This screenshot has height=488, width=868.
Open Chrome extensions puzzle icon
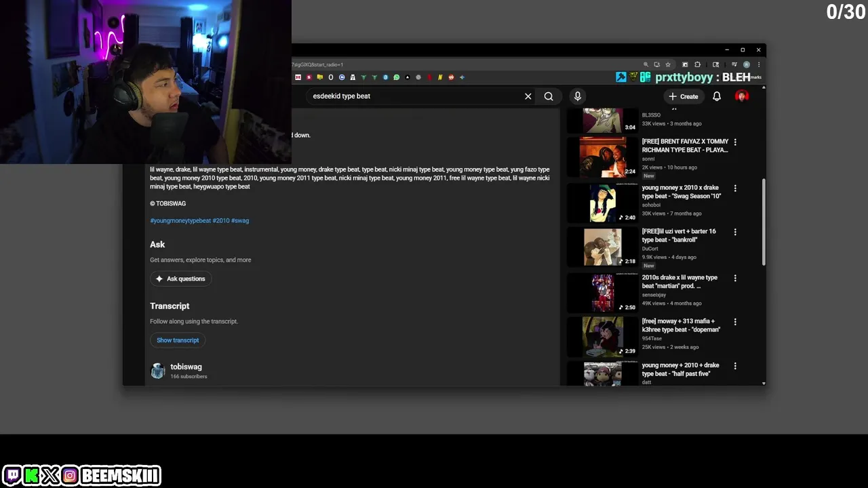point(698,64)
